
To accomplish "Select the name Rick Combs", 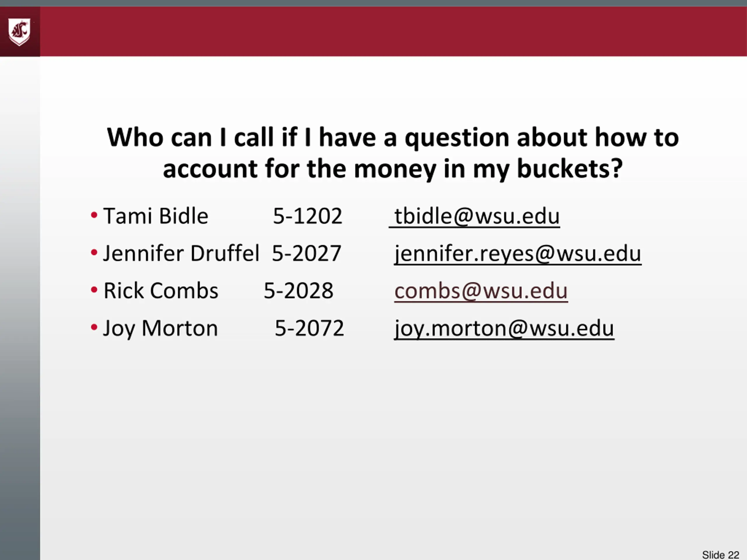I will [161, 291].
